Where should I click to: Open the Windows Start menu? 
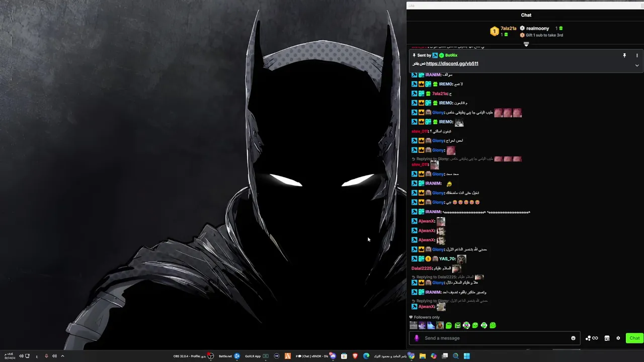point(466,356)
